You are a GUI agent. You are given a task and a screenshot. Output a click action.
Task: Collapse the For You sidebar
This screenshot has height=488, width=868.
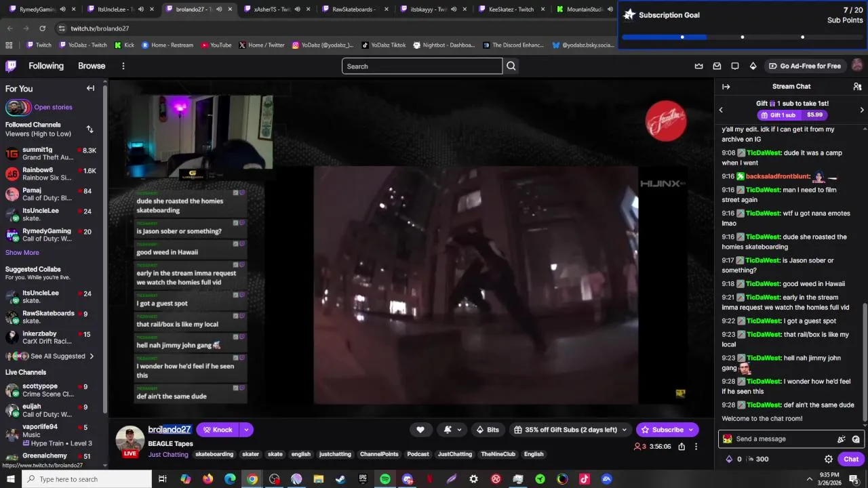pyautogui.click(x=90, y=88)
